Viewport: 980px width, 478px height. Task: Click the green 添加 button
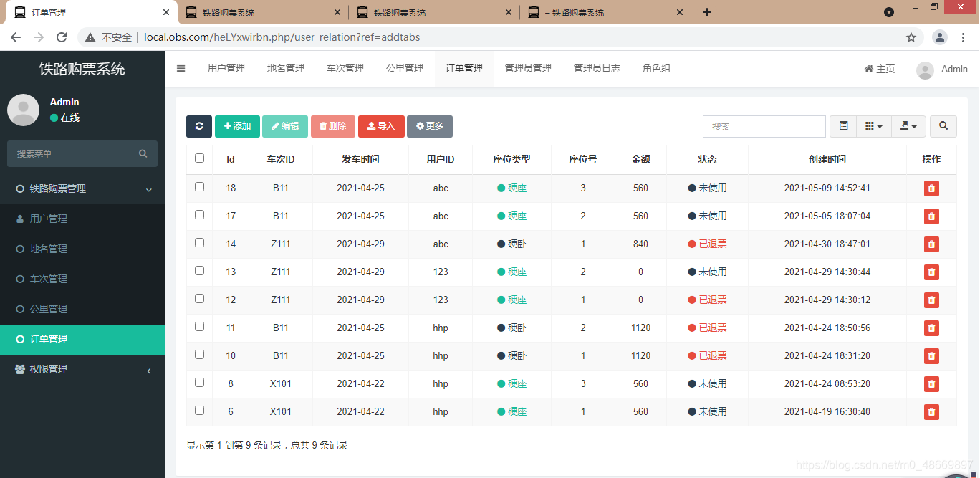(237, 126)
